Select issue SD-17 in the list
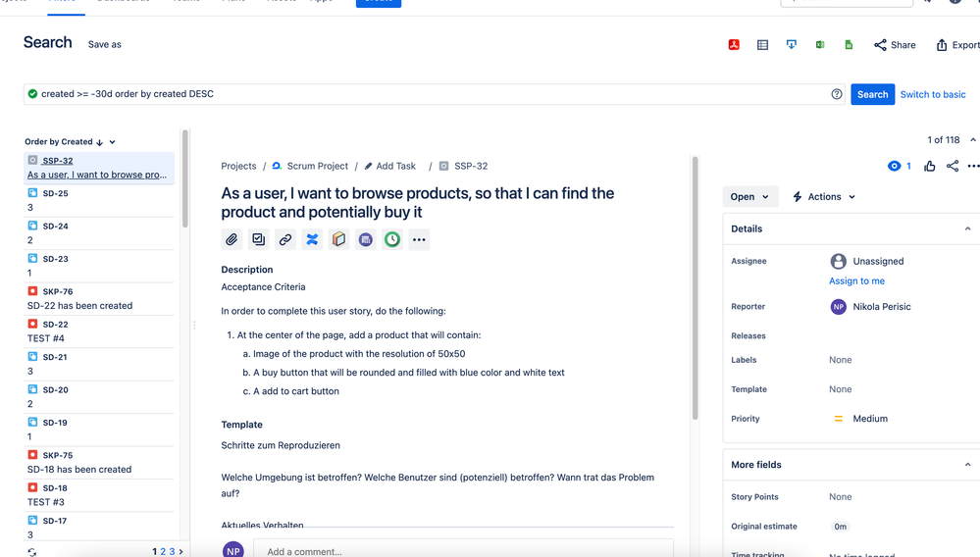The width and height of the screenshot is (980, 557). click(99, 528)
